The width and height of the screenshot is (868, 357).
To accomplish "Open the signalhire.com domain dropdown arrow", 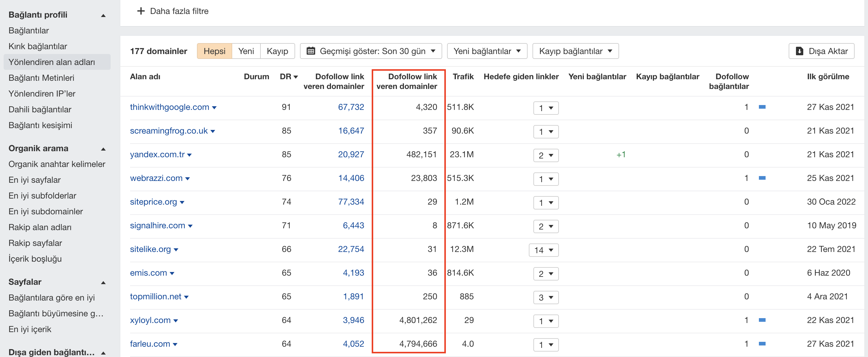I will (190, 226).
